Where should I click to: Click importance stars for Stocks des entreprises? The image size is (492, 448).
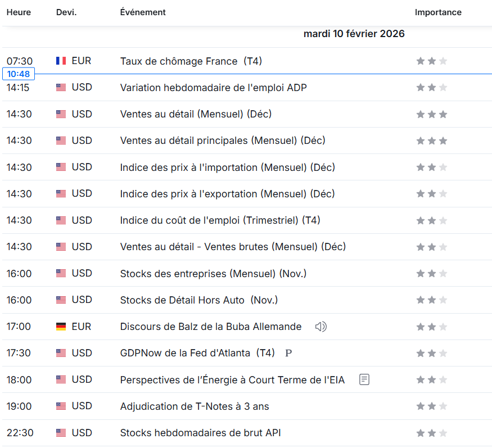[x=431, y=274]
